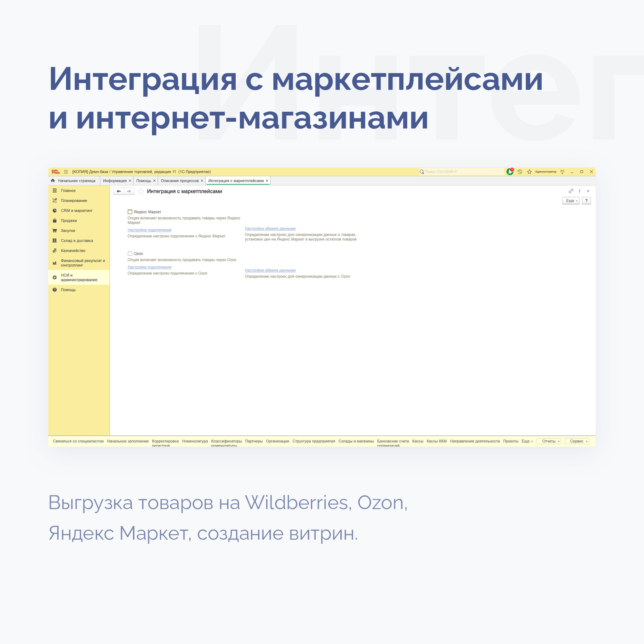
Task: Open the Финансовый результат chart icon
Action: click(x=55, y=263)
